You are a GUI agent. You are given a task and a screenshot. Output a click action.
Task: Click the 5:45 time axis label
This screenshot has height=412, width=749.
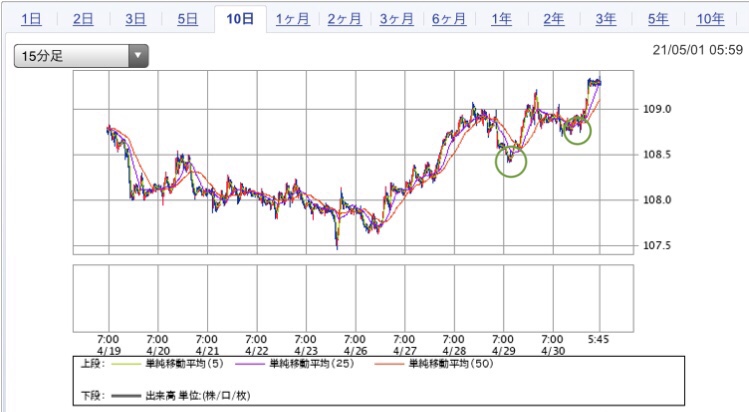click(x=598, y=339)
